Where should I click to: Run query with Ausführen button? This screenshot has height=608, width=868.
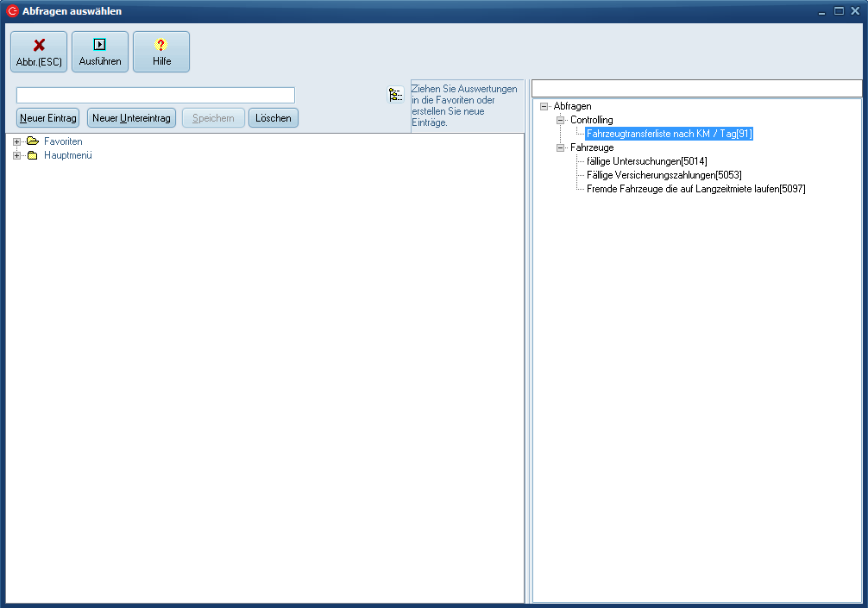point(100,52)
